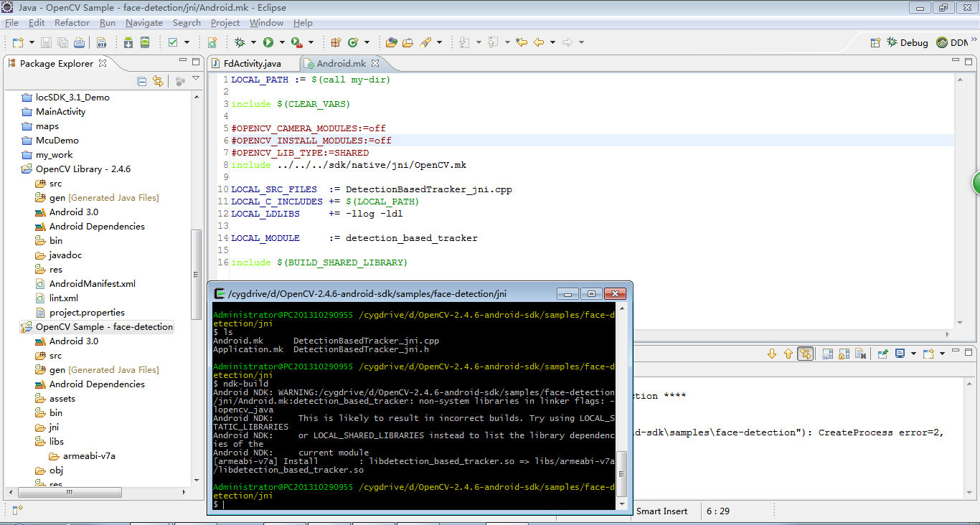Click the green Run toolbar button
The width and height of the screenshot is (980, 525).
[268, 42]
